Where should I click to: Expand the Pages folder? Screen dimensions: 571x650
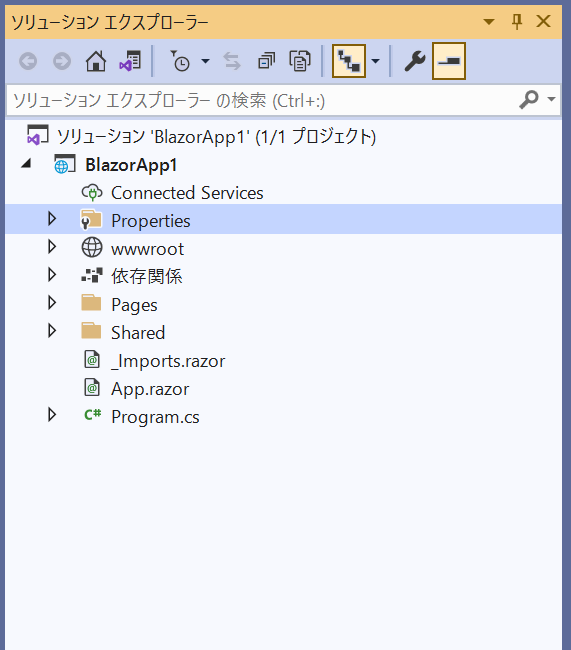[52, 303]
